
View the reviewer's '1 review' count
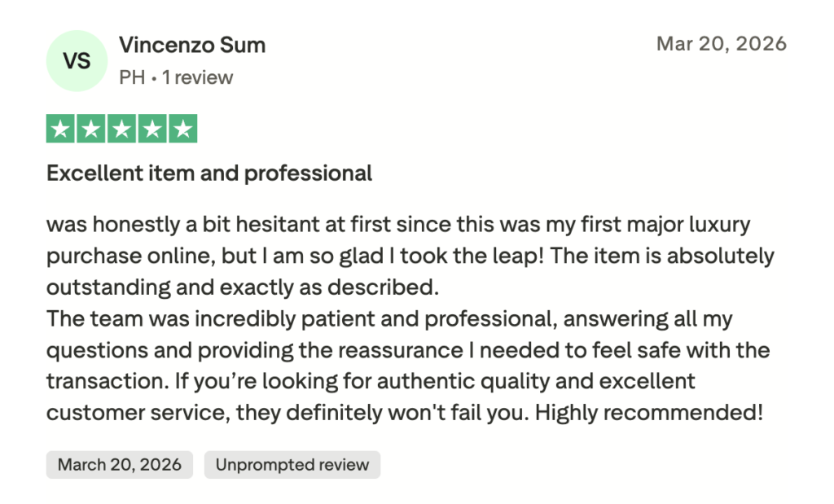(x=197, y=77)
